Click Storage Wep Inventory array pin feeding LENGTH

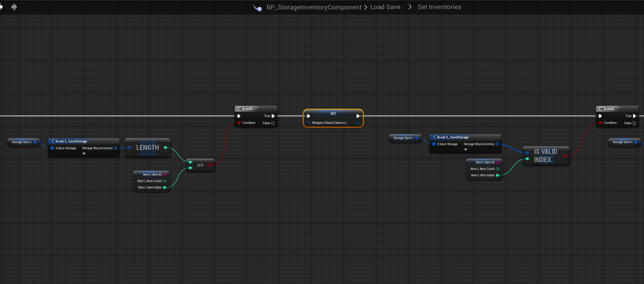[115, 148]
